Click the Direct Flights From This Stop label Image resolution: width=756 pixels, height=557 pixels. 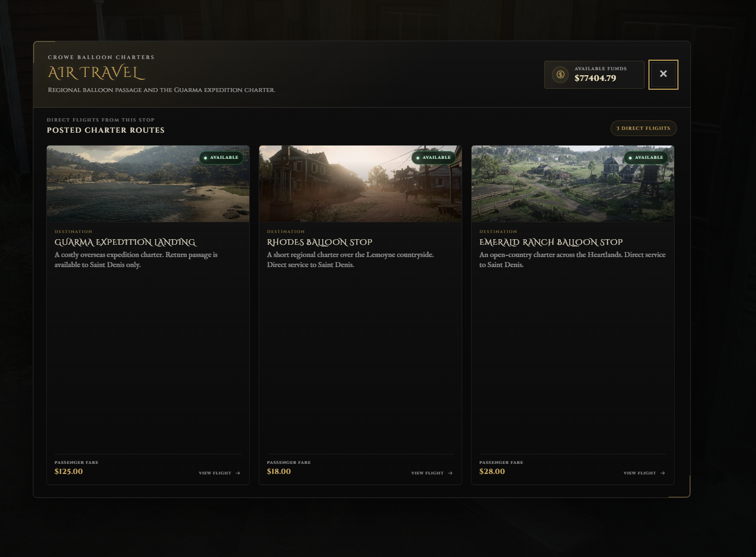(100, 120)
